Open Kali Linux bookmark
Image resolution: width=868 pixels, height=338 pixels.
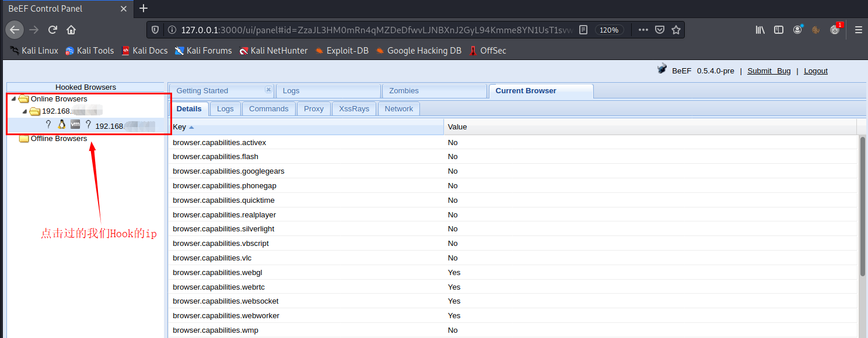(34, 51)
